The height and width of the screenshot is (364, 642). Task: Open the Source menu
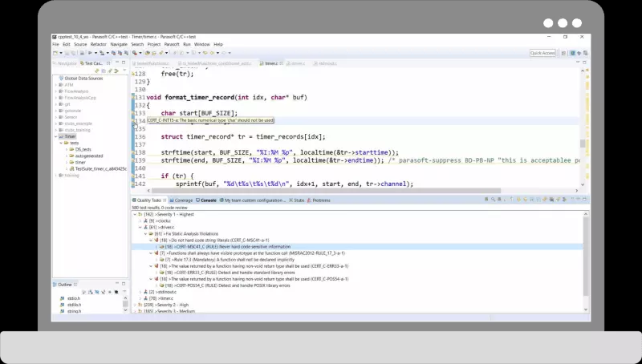tap(80, 44)
